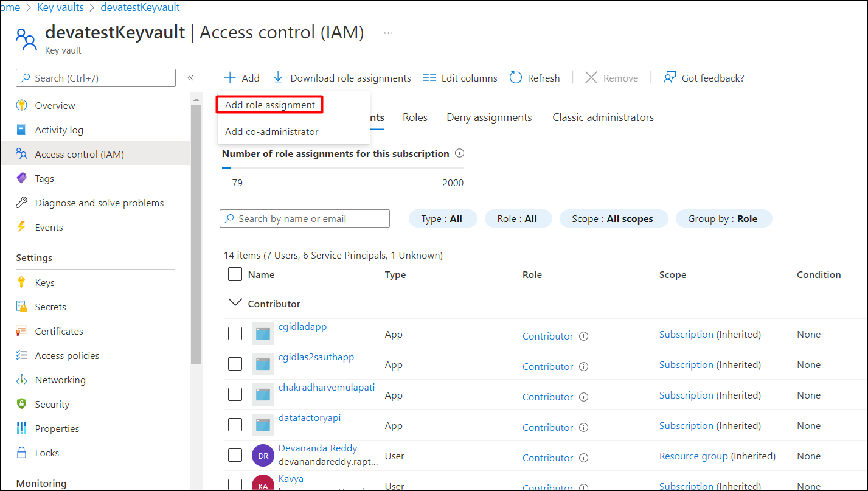Click Contributor role link for chakradharvemulapati
This screenshot has width=868, height=491.
coord(547,397)
